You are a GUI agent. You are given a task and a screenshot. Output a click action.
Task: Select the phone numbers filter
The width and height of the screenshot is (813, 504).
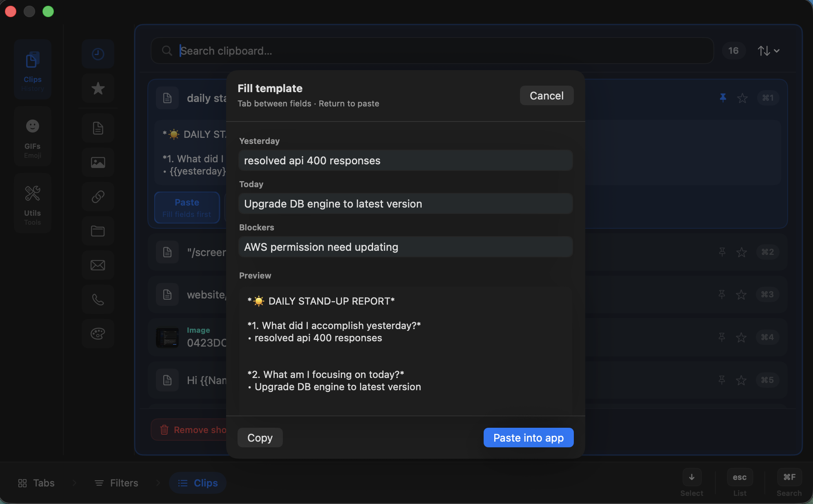98,299
